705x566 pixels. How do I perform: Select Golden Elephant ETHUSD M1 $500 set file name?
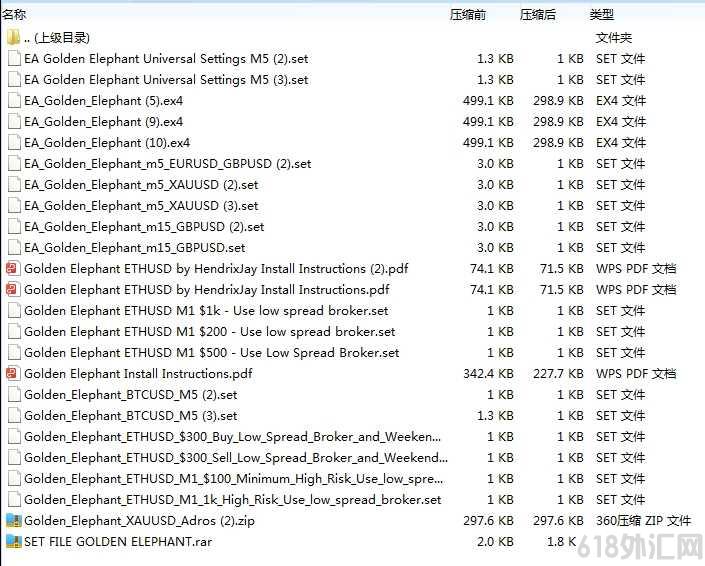click(x=212, y=353)
